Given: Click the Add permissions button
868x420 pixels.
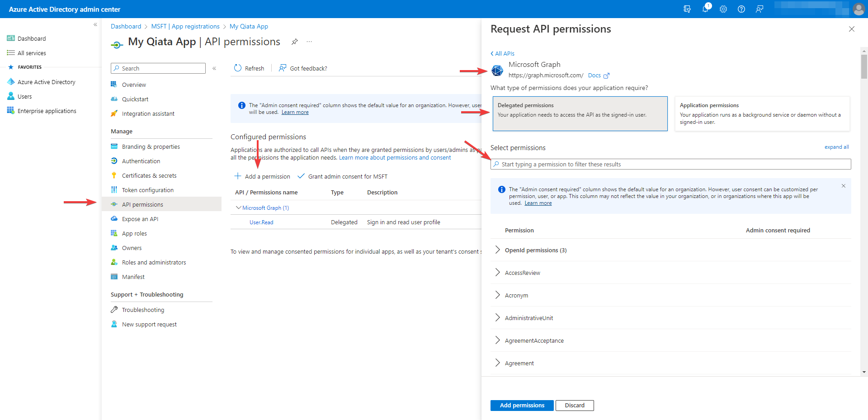Looking at the screenshot, I should [x=522, y=405].
